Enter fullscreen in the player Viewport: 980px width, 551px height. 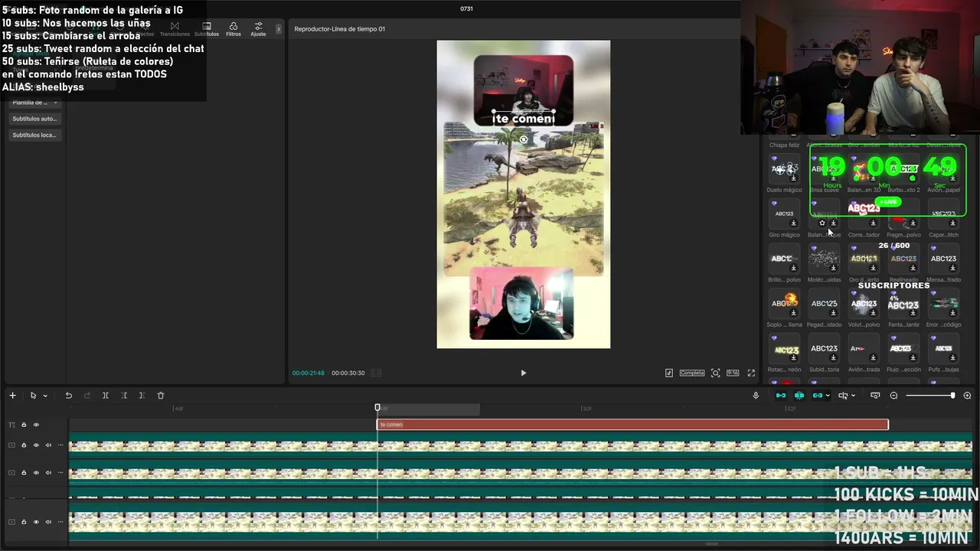point(751,373)
